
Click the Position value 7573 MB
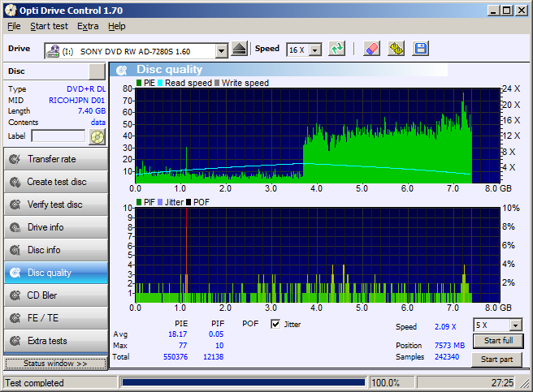tap(449, 346)
